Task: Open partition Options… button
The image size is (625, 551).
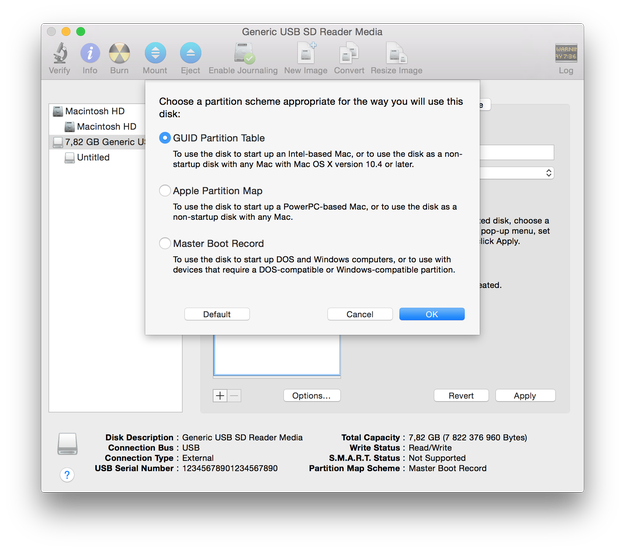Action: coord(312,396)
